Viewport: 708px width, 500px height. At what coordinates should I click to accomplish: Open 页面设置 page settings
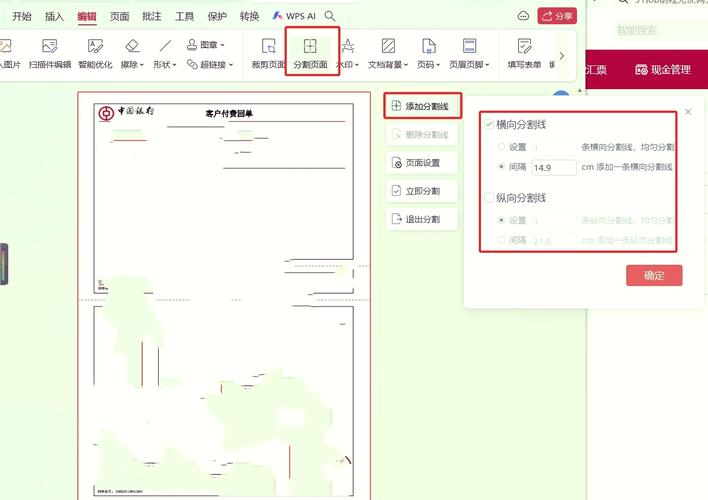coord(422,163)
